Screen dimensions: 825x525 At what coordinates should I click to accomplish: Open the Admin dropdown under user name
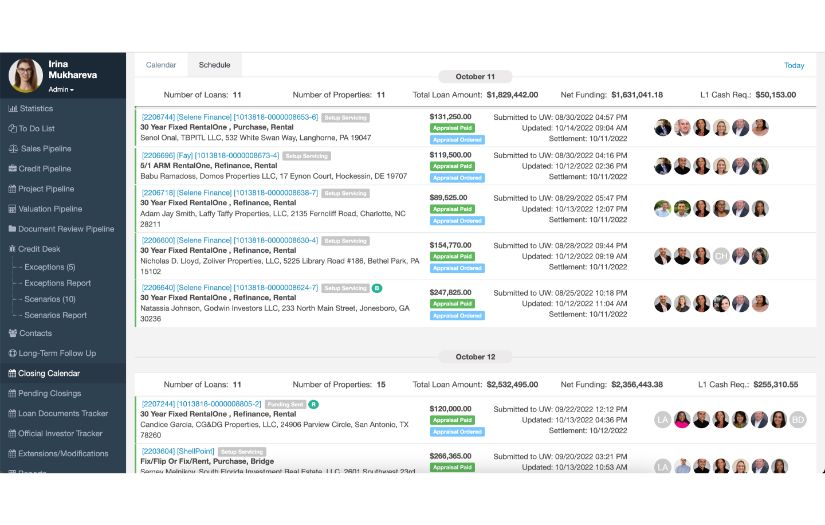coord(61,89)
